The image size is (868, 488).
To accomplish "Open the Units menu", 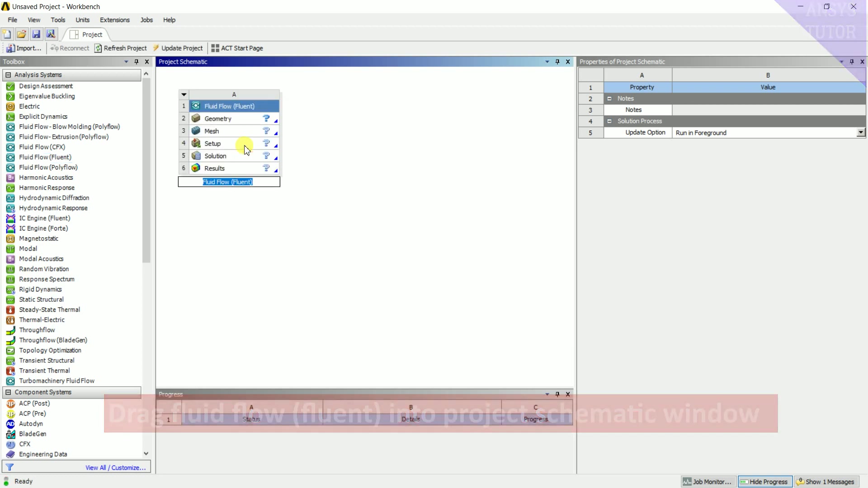I will pos(82,20).
